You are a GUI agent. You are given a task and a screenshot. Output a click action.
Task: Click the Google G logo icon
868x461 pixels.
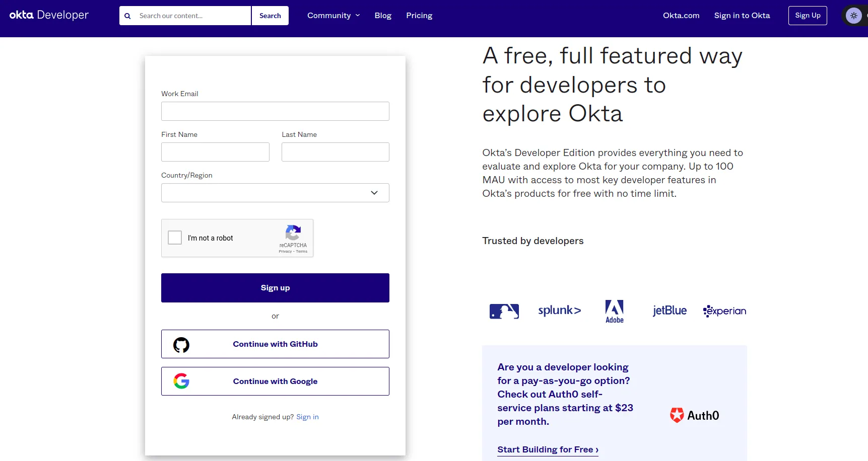click(181, 381)
